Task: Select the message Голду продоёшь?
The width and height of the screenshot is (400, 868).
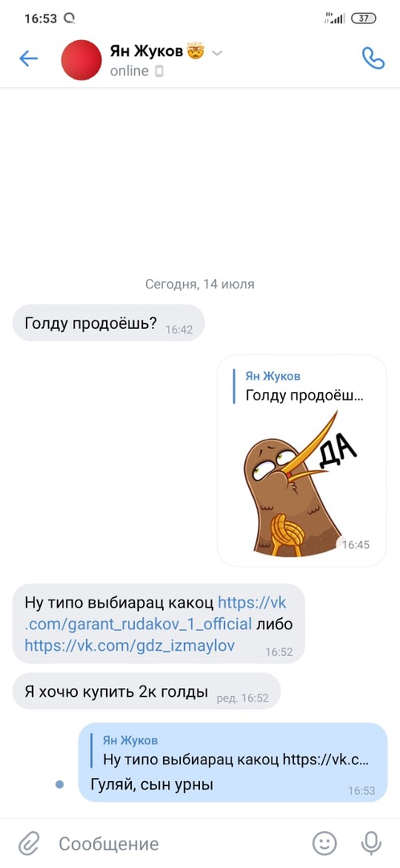Action: point(108,323)
